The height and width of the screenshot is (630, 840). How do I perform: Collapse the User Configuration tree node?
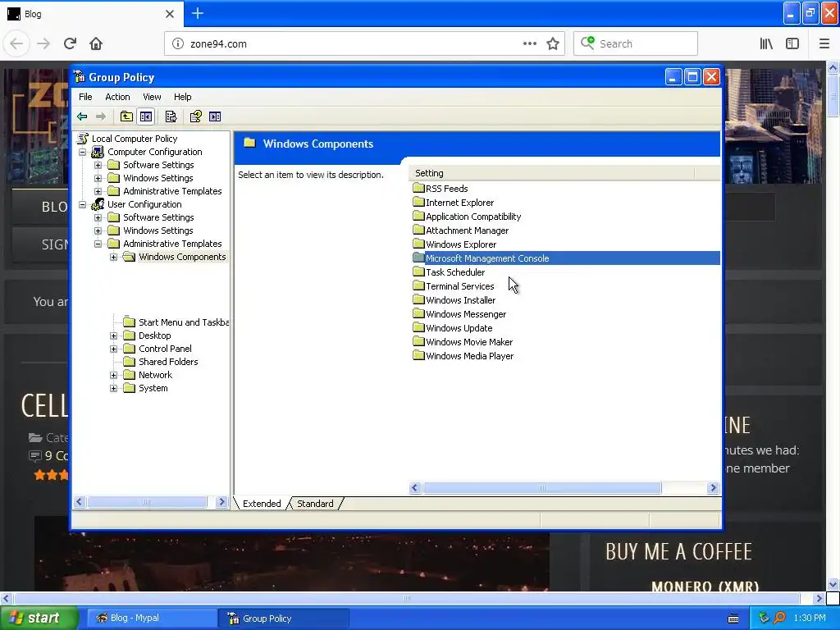point(83,204)
